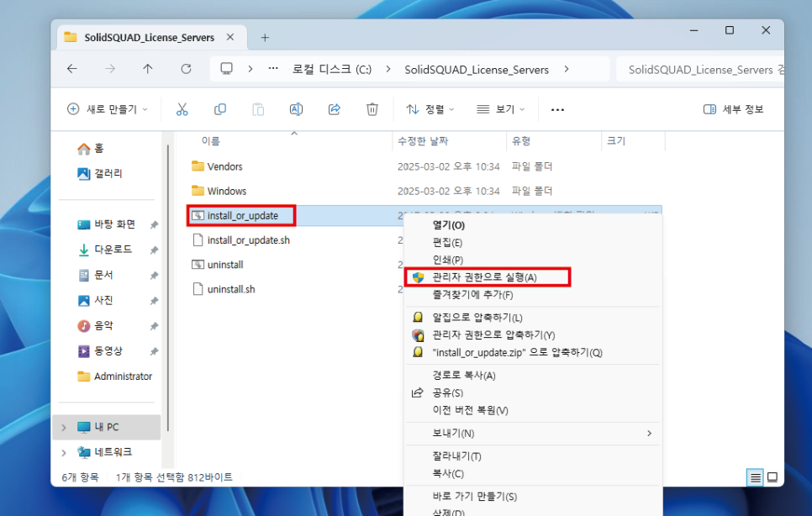Choose 경로로 복사(A)
This screenshot has height=516, width=812.
[532, 376]
